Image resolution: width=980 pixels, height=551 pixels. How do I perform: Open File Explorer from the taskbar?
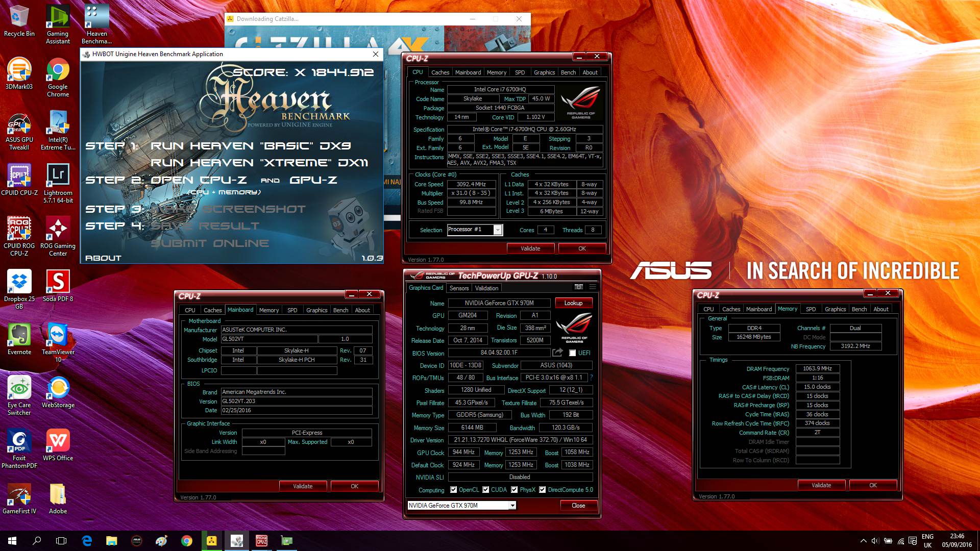click(x=112, y=541)
